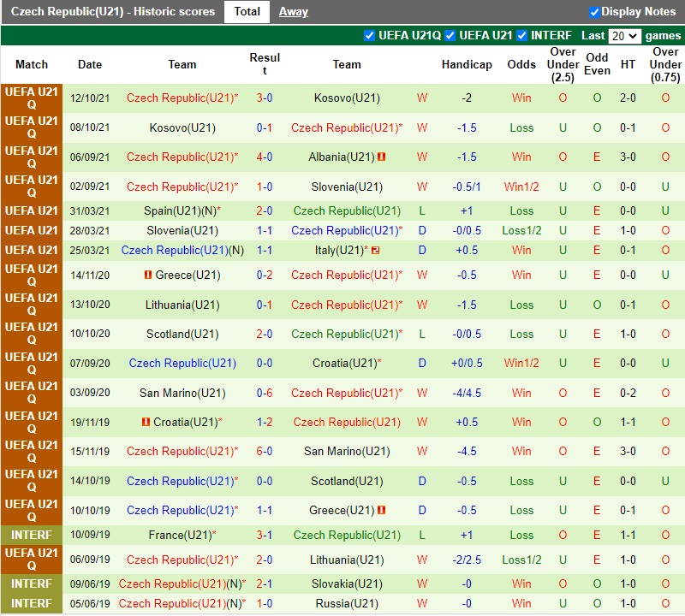Click date 05/06/19 in the last row

click(x=90, y=603)
